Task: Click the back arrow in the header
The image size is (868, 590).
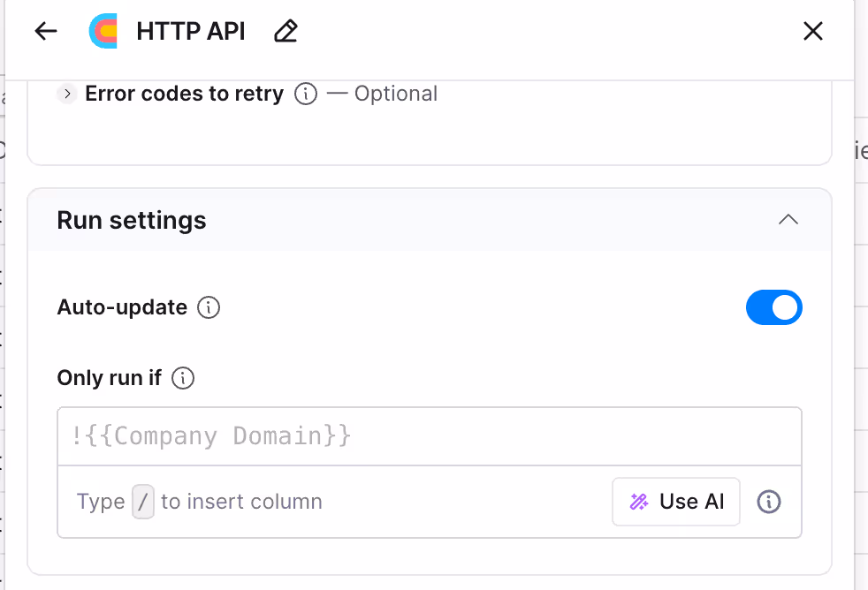Action: (x=45, y=32)
